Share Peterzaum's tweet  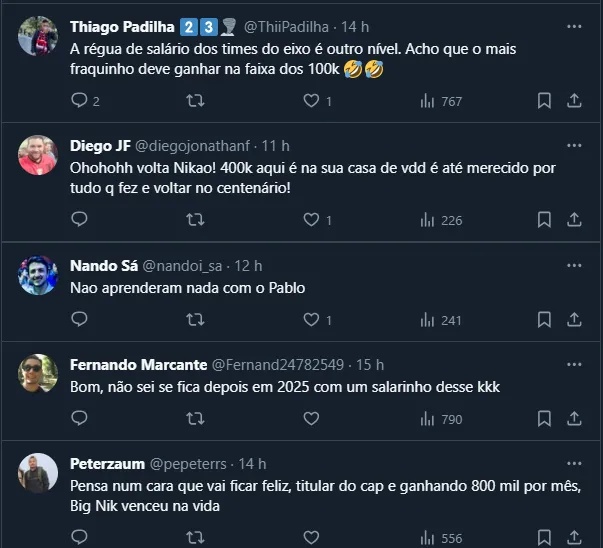coord(575,536)
